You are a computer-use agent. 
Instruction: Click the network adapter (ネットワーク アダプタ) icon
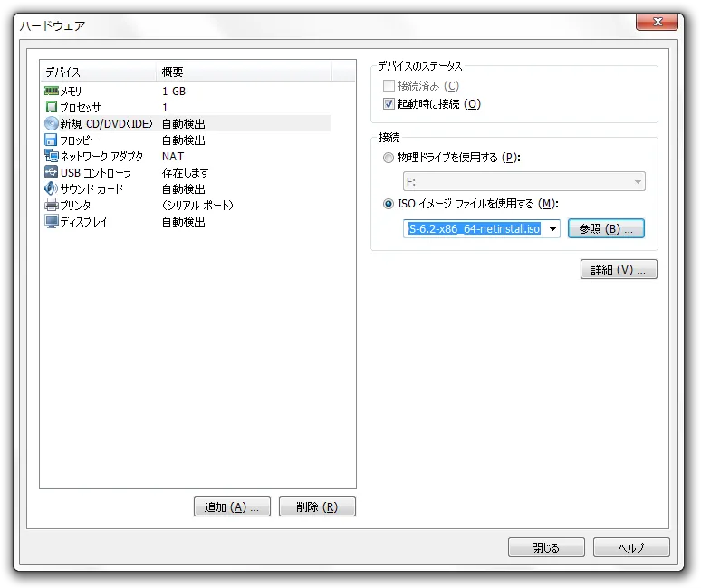[52, 156]
